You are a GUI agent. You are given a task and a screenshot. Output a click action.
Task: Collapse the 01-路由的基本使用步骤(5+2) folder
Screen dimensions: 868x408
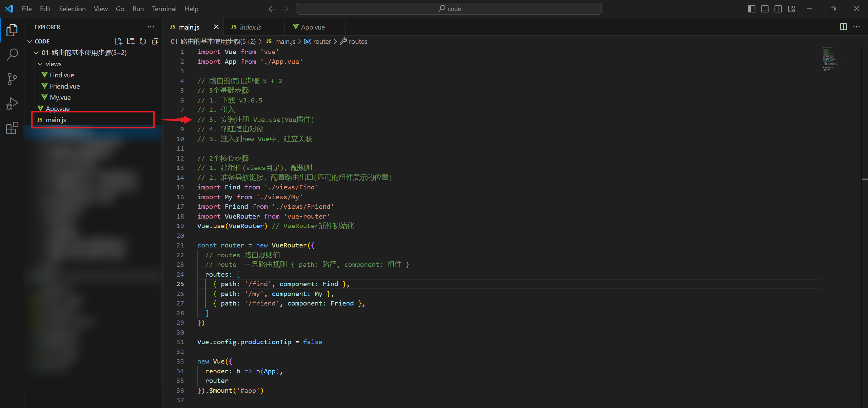[x=36, y=53]
